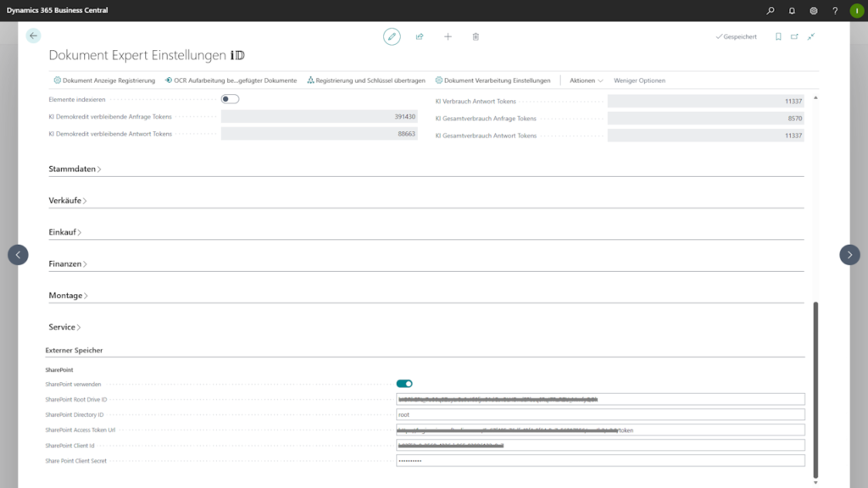Open search with the magnifier icon
Screen dimensions: 868x488
[770, 11]
